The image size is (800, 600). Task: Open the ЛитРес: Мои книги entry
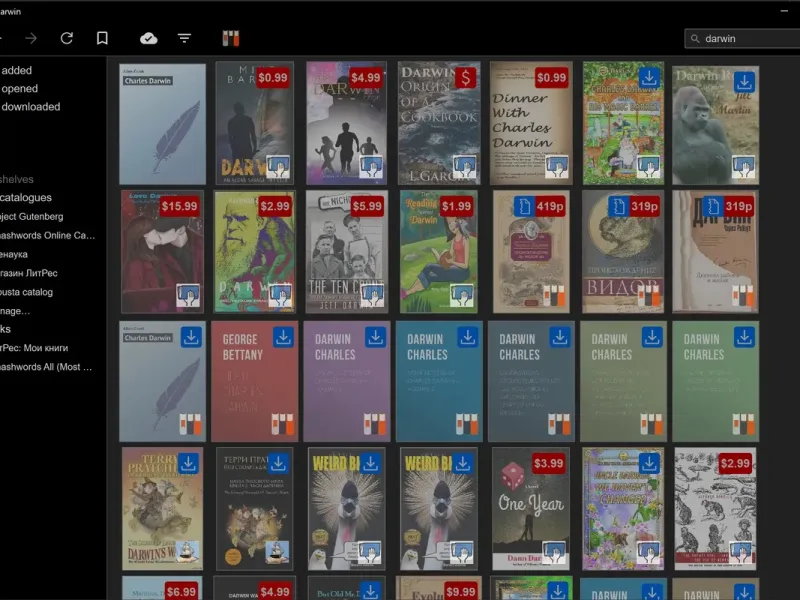click(34, 348)
